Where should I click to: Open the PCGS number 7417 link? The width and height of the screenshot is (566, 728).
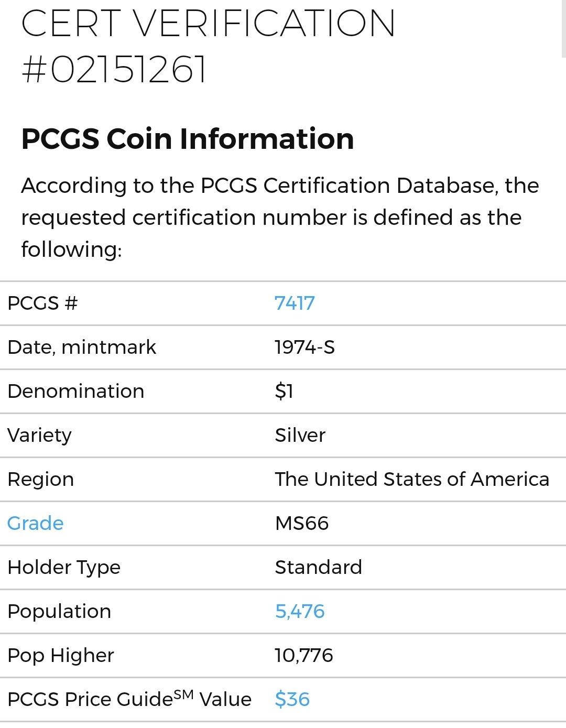[x=295, y=303]
